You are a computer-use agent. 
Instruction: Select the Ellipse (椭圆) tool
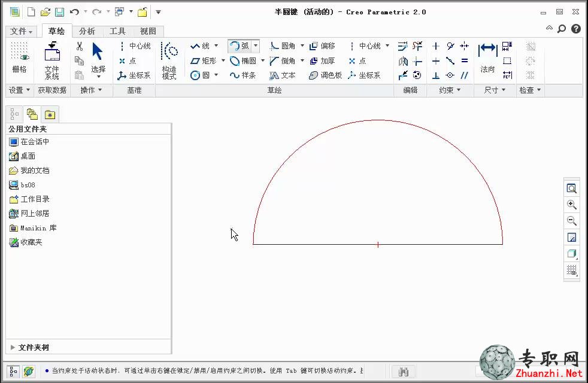(243, 60)
